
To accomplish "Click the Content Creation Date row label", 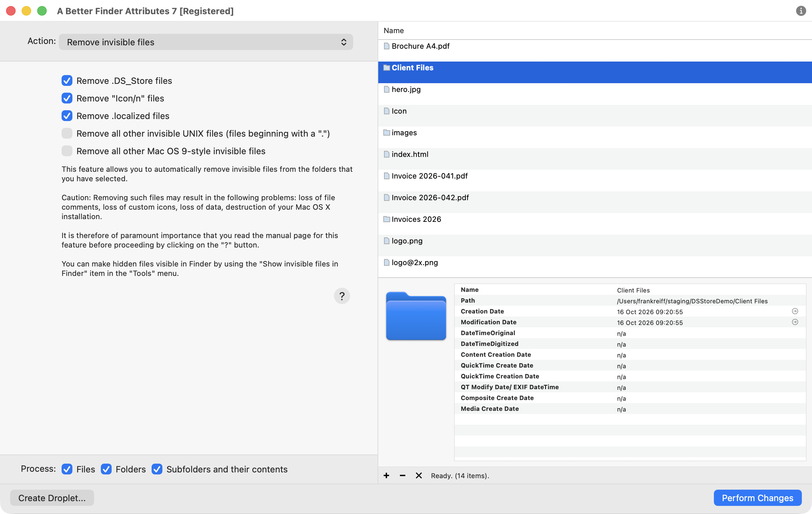I will (496, 354).
